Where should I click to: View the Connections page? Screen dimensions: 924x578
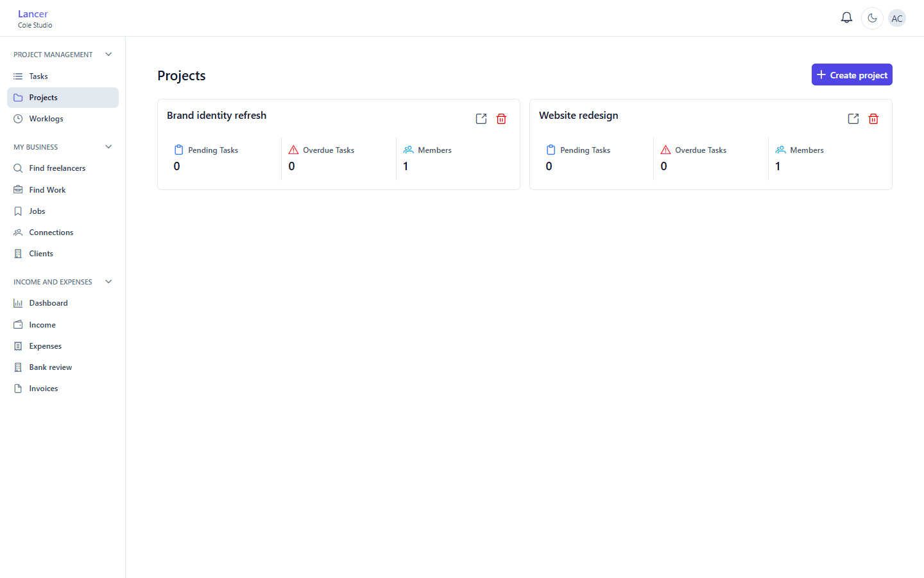pos(63,232)
